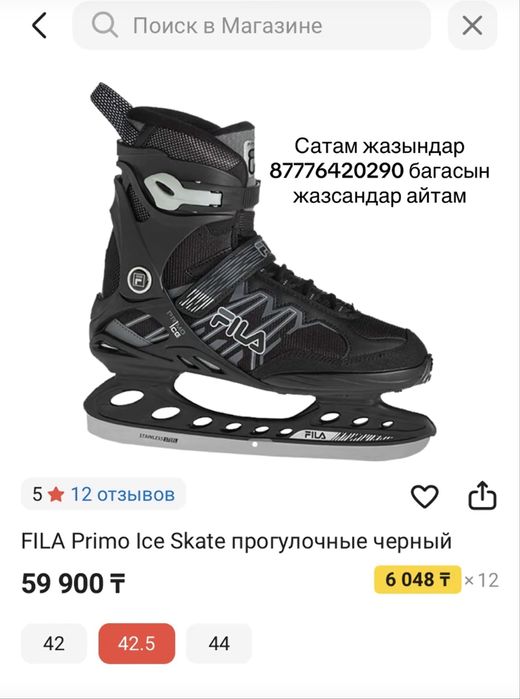Go back using the left arrow
The width and height of the screenshot is (520, 699).
point(39,25)
